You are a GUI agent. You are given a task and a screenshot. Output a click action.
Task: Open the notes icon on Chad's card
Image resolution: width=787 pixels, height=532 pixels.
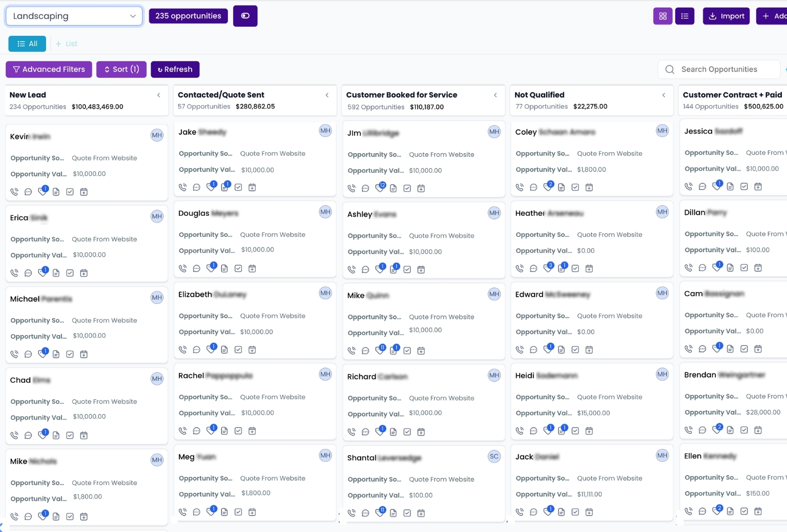point(56,435)
